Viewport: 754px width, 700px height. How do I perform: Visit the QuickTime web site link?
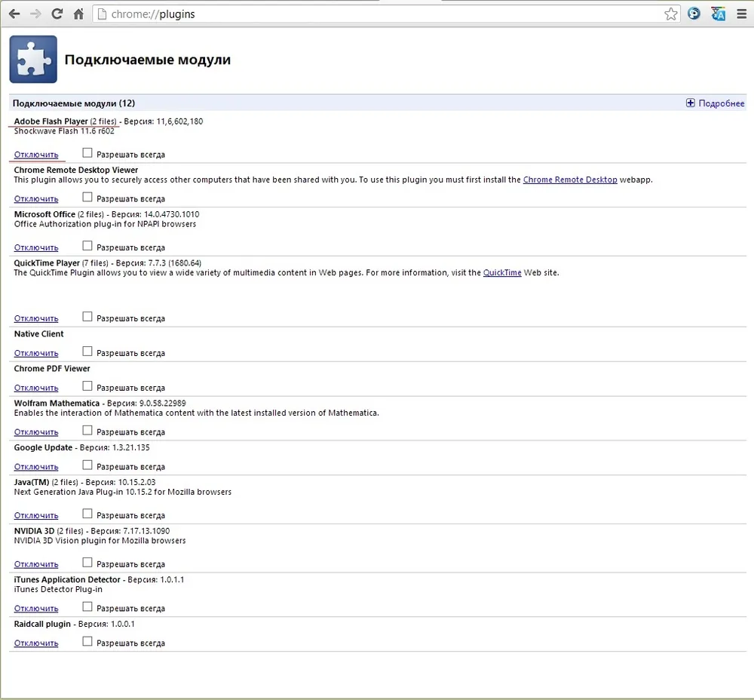(502, 273)
